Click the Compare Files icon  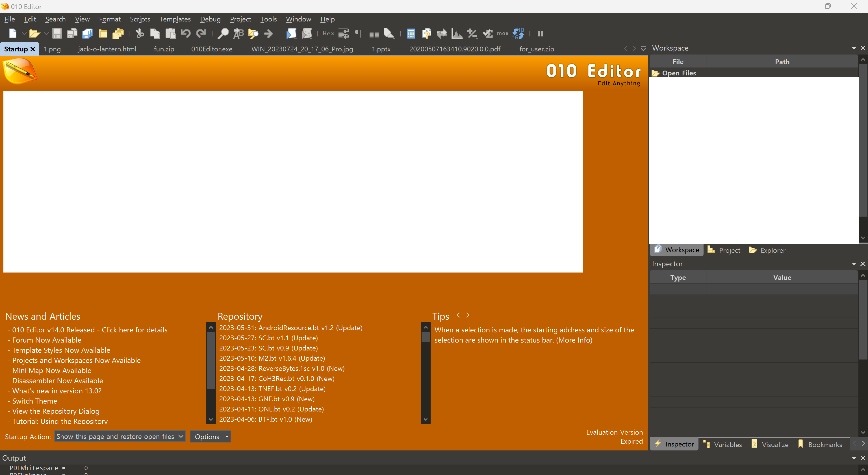point(426,33)
